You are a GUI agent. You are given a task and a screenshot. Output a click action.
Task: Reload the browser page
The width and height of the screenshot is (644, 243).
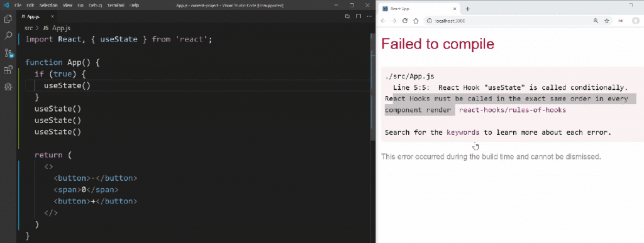405,21
